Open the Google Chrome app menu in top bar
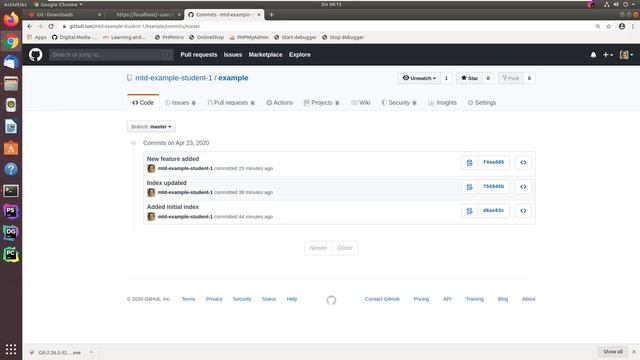This screenshot has height=360, width=640. coord(58,4)
